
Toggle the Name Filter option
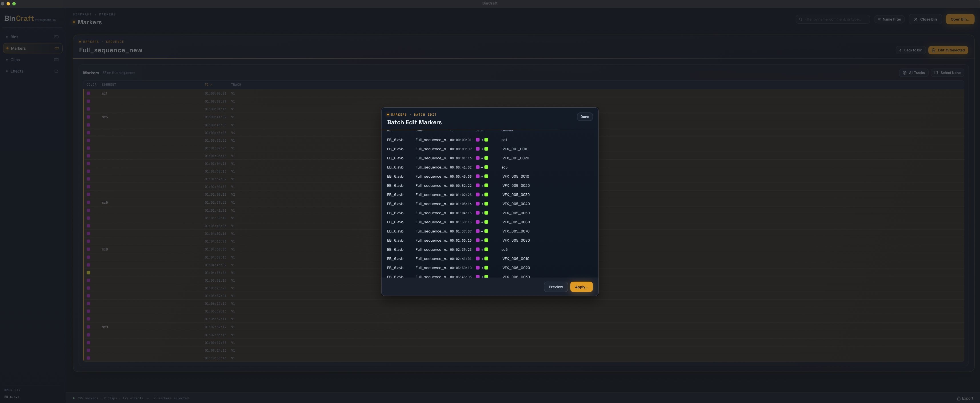click(889, 19)
